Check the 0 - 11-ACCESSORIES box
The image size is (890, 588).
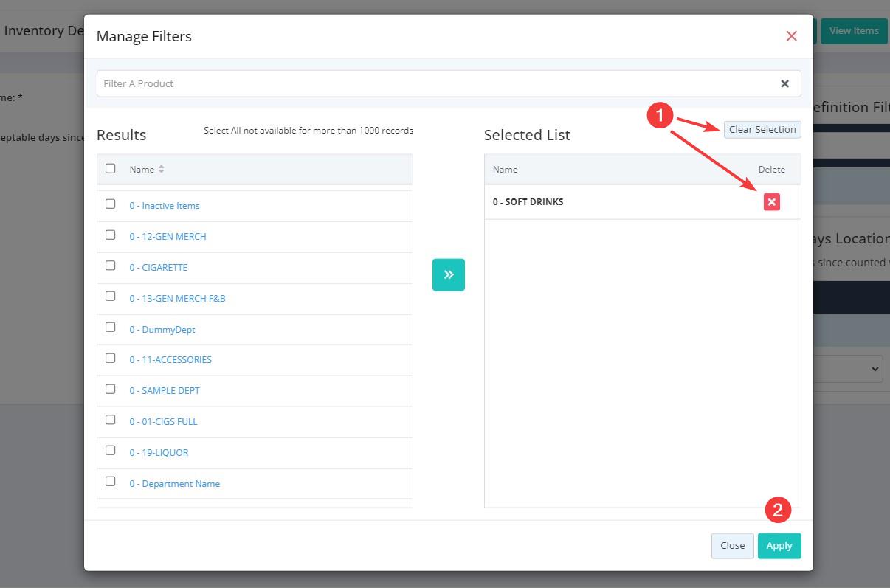pyautogui.click(x=111, y=358)
